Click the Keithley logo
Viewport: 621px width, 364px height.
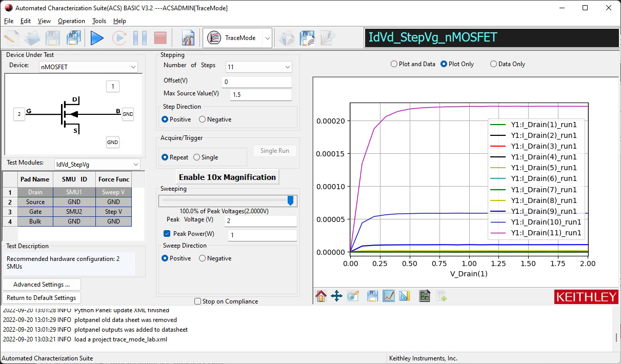(x=586, y=297)
